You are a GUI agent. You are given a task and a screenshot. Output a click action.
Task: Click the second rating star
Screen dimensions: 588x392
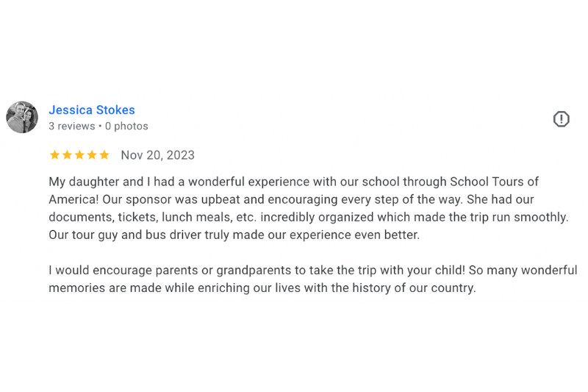tap(67, 154)
